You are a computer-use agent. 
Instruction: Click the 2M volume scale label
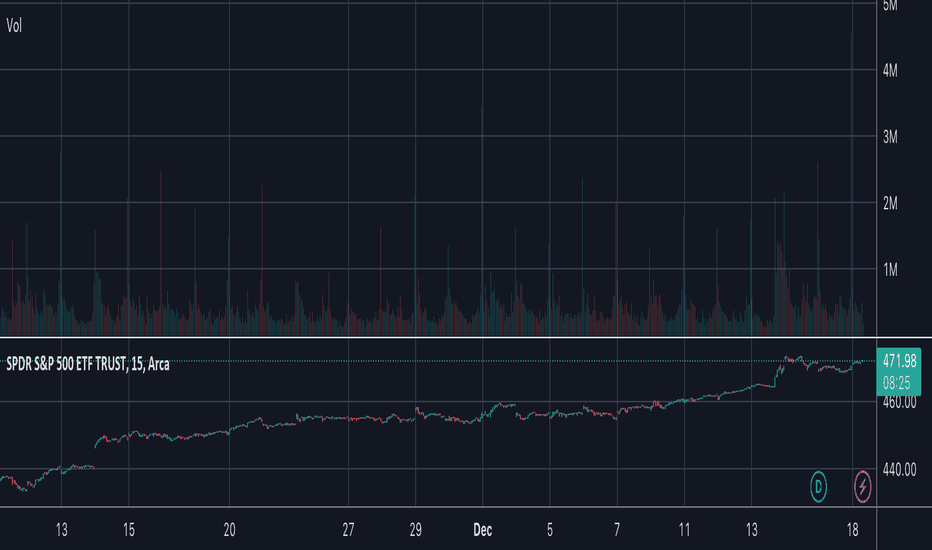[890, 204]
